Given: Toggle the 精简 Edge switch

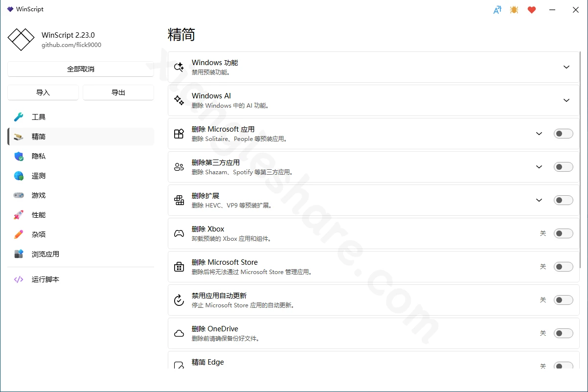Looking at the screenshot, I should tap(563, 366).
